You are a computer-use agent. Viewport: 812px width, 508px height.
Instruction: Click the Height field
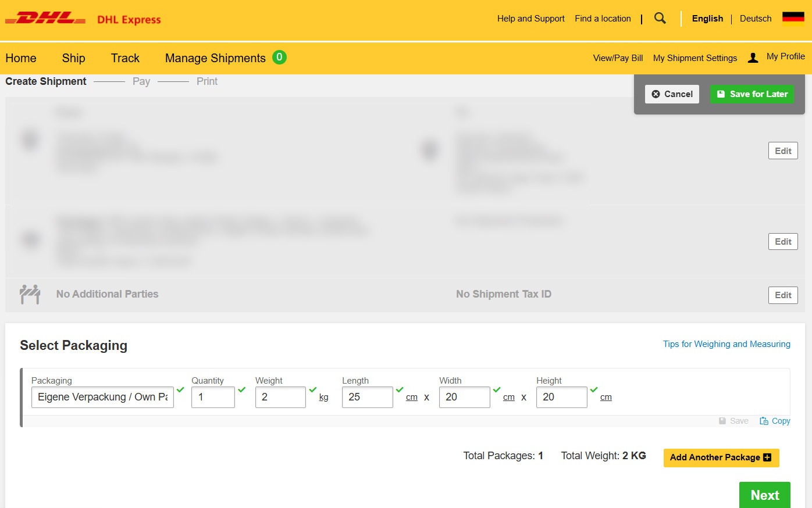pos(562,397)
